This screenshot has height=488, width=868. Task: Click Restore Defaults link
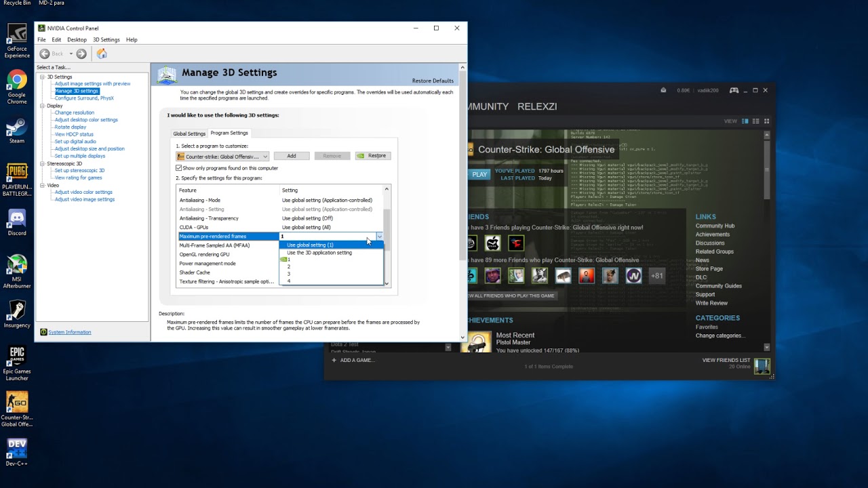[433, 81]
